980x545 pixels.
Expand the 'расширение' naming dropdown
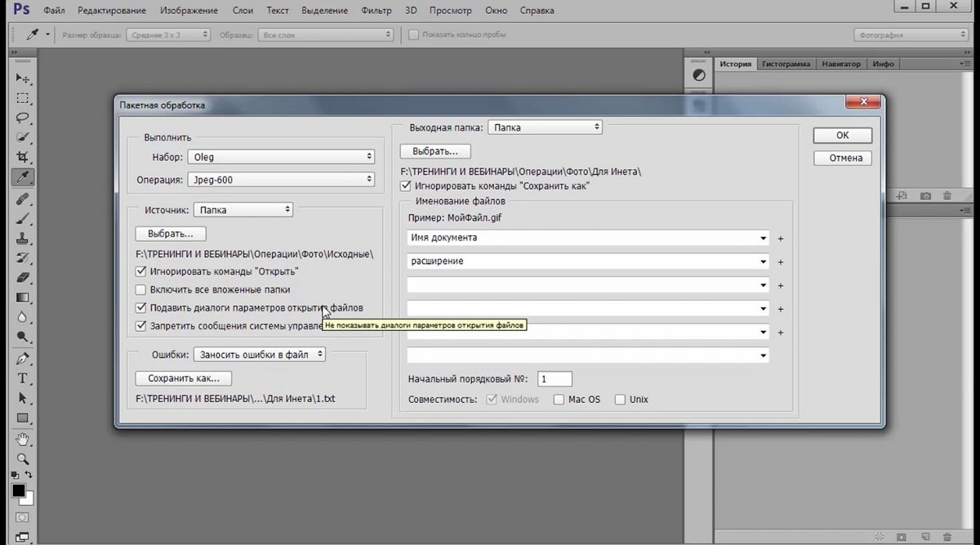pos(764,262)
